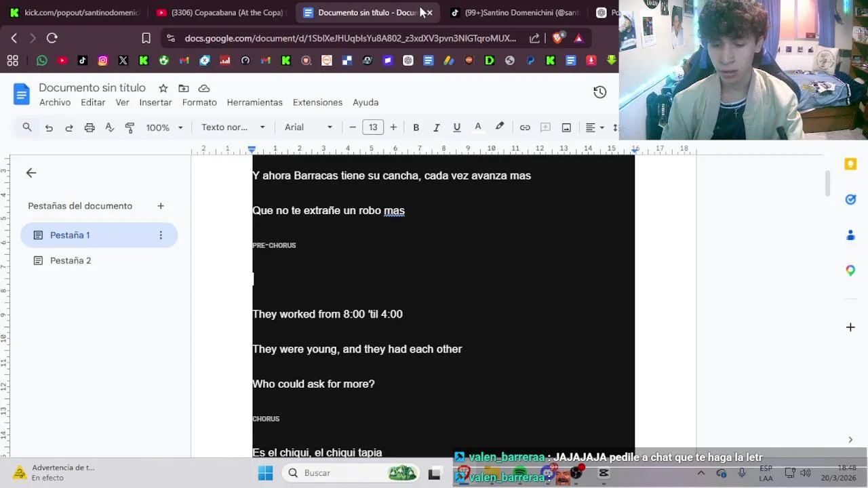Viewport: 868px width, 488px height.
Task: Open the document version history clock icon
Action: pyautogui.click(x=599, y=92)
